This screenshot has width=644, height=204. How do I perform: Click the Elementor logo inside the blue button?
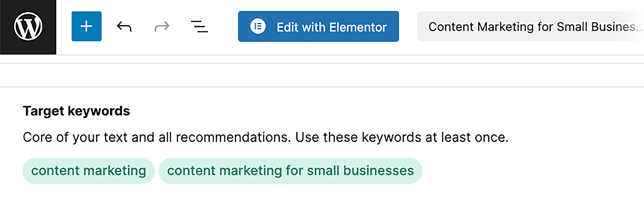[x=259, y=26]
